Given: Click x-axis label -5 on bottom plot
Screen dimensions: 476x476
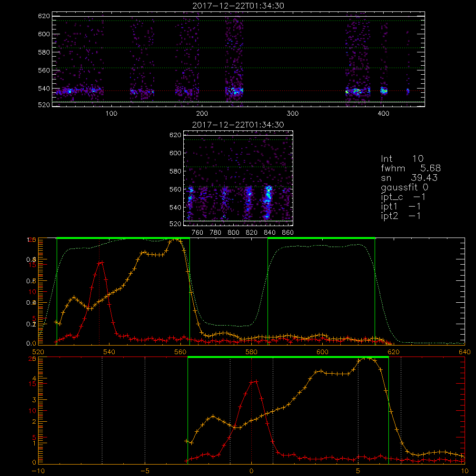Looking at the screenshot, I should [x=145, y=471].
